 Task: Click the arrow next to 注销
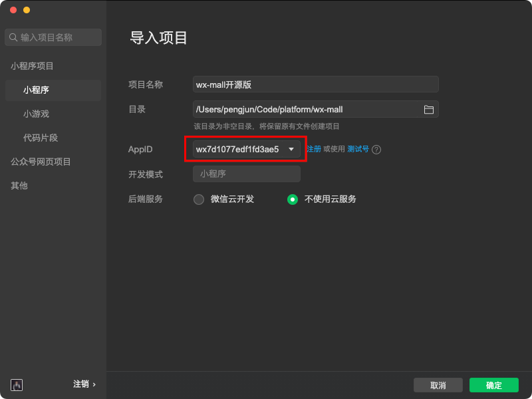pyautogui.click(x=94, y=384)
